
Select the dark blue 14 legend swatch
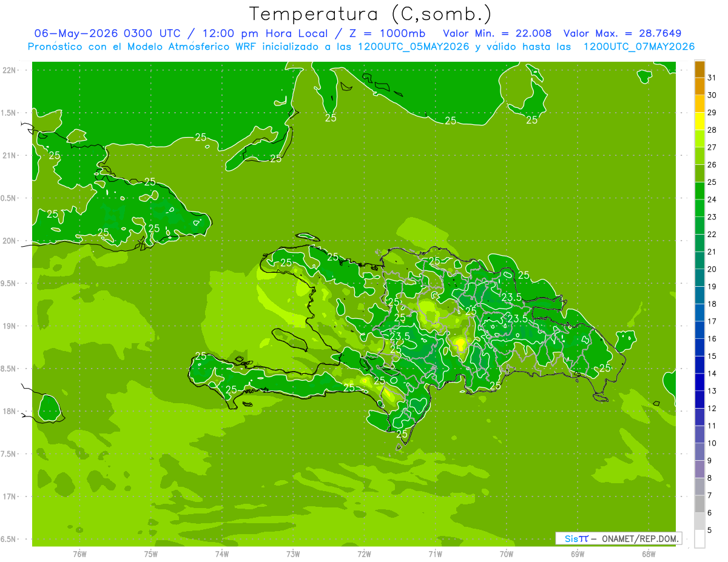click(699, 365)
